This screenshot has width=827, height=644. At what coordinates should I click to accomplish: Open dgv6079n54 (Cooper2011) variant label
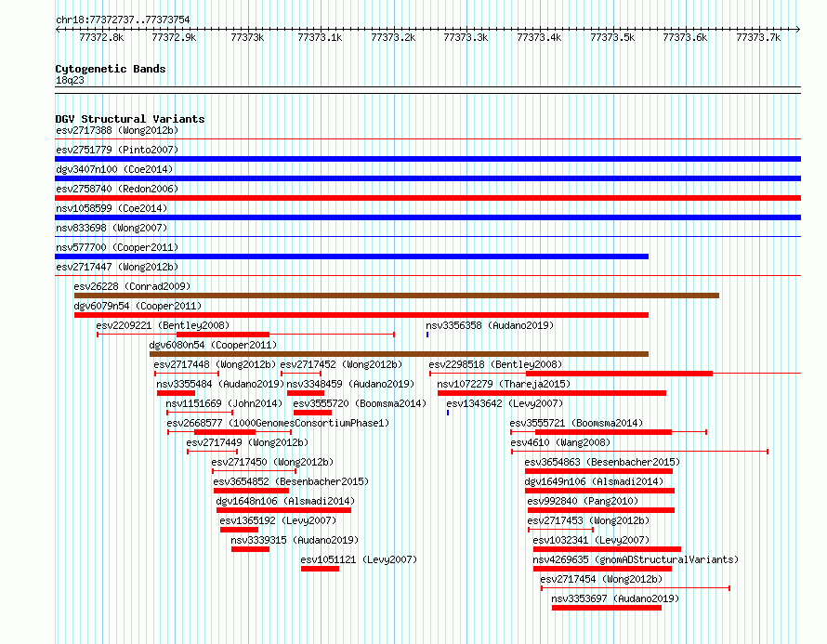point(138,306)
